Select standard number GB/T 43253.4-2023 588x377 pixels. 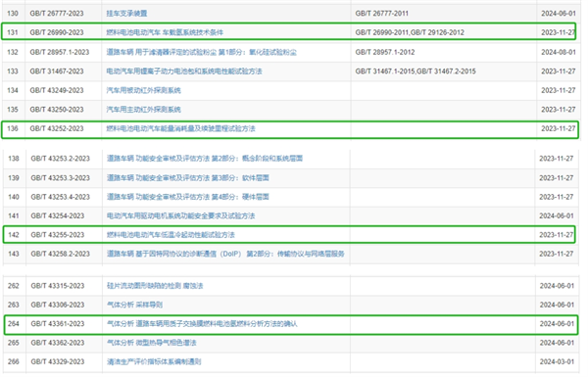61,197
